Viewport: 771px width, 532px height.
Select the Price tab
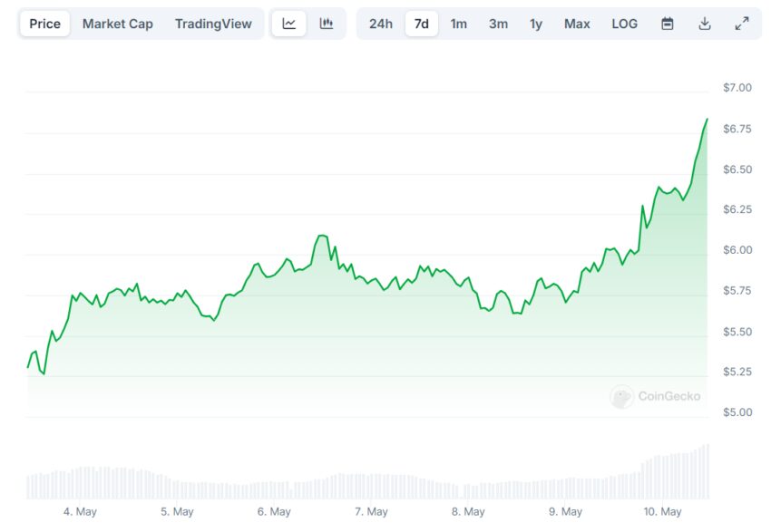[45, 24]
